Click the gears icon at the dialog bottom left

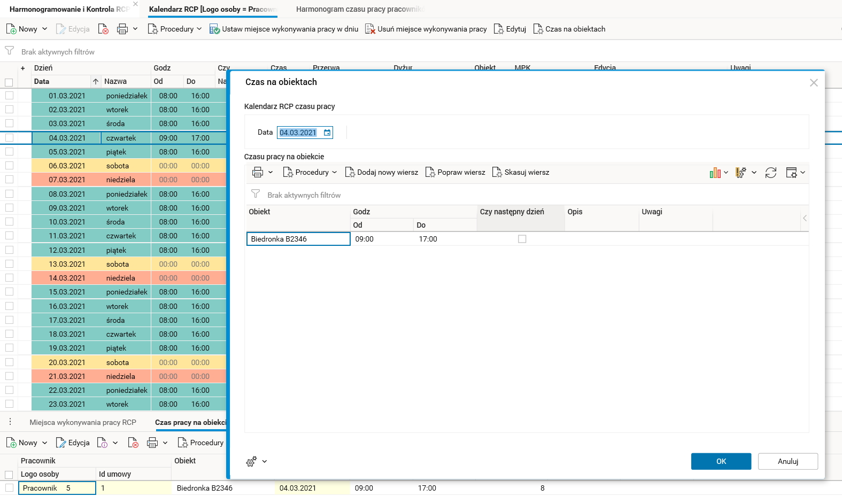(x=251, y=461)
